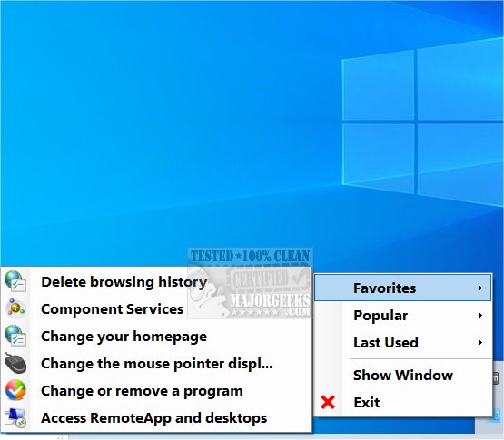Click the Delete browsing history globe icon
The height and width of the screenshot is (440, 504).
(x=15, y=281)
